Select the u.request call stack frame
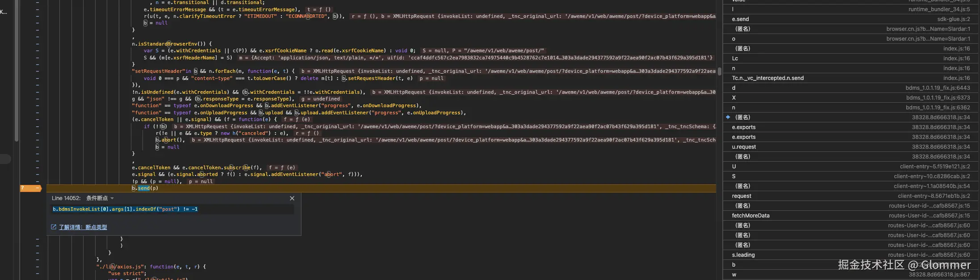 (851, 147)
